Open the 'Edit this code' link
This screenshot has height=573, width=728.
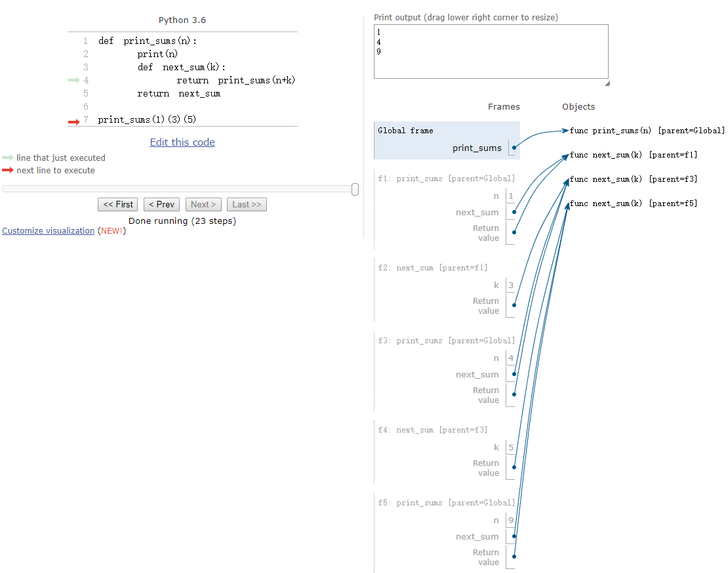pyautogui.click(x=182, y=142)
